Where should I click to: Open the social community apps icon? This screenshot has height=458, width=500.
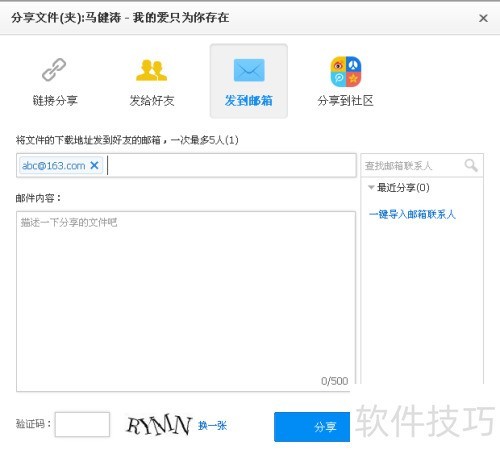346,71
